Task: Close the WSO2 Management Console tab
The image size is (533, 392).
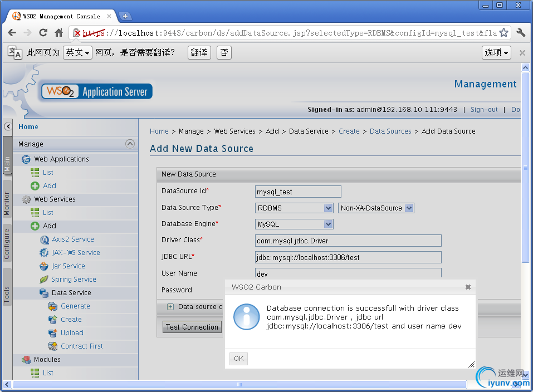Action: pos(109,16)
